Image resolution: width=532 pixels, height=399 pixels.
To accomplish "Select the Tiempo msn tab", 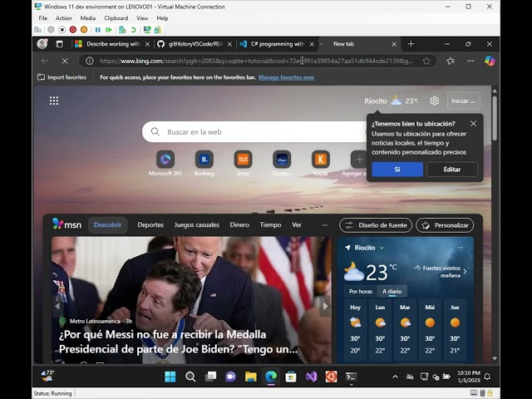I will (x=270, y=225).
